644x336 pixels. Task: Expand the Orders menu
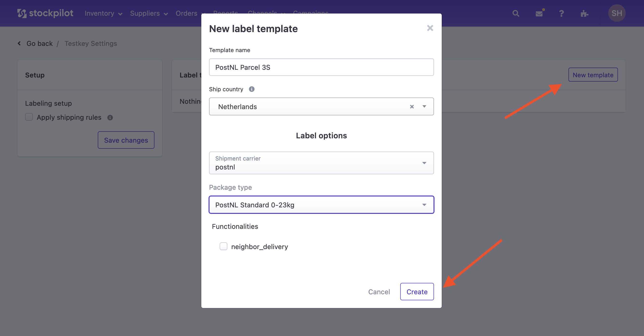tap(190, 13)
